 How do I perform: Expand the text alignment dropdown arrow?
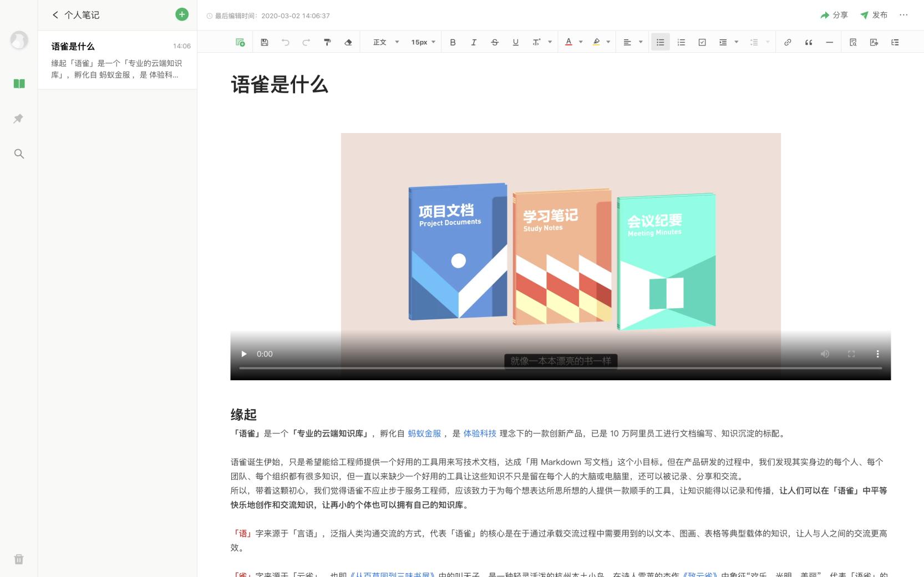point(641,42)
